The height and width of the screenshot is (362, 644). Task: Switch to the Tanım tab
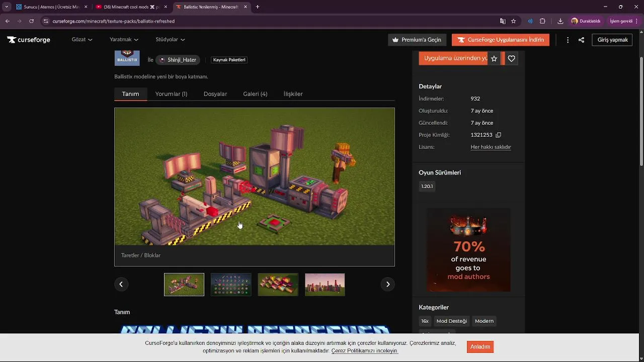click(130, 94)
